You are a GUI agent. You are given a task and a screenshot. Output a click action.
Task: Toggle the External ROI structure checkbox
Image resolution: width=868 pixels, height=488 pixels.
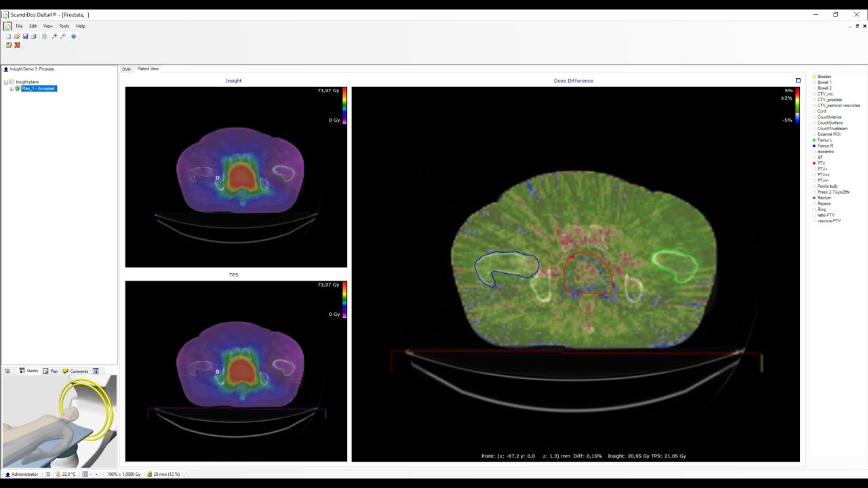point(814,134)
